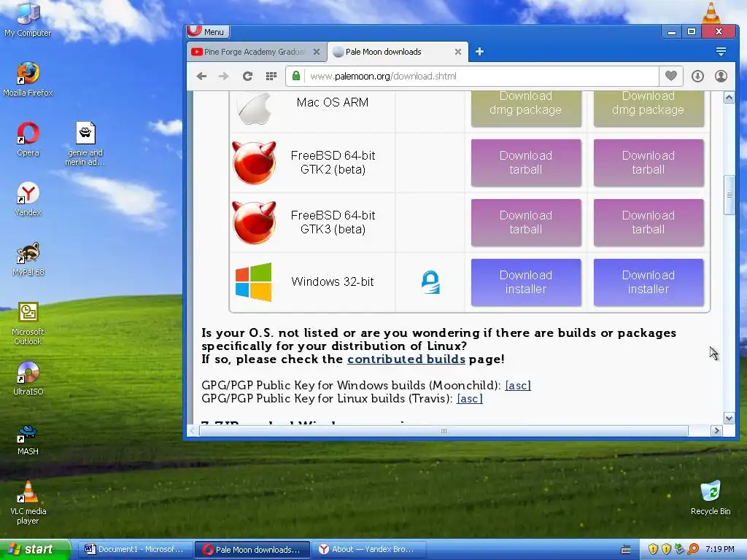Click the keyboard icon in taskbar
Screen dimensions: 747x560
tap(626, 550)
